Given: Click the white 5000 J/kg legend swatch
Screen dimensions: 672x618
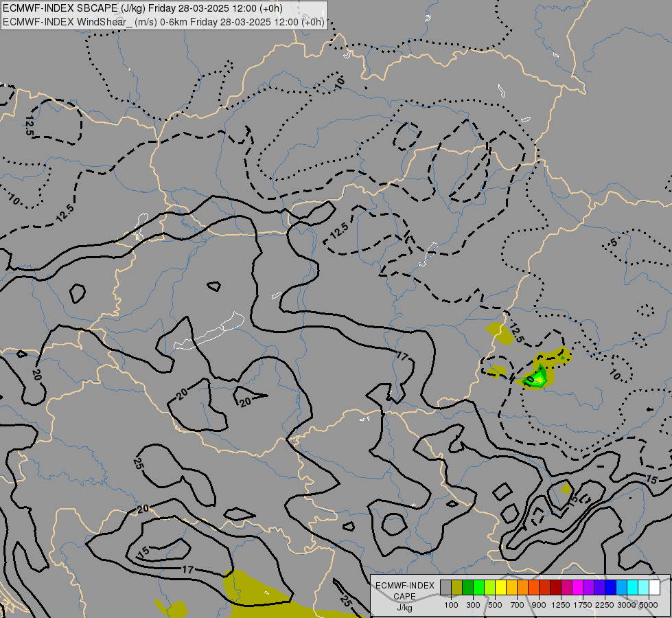Looking at the screenshot, I should tap(654, 588).
